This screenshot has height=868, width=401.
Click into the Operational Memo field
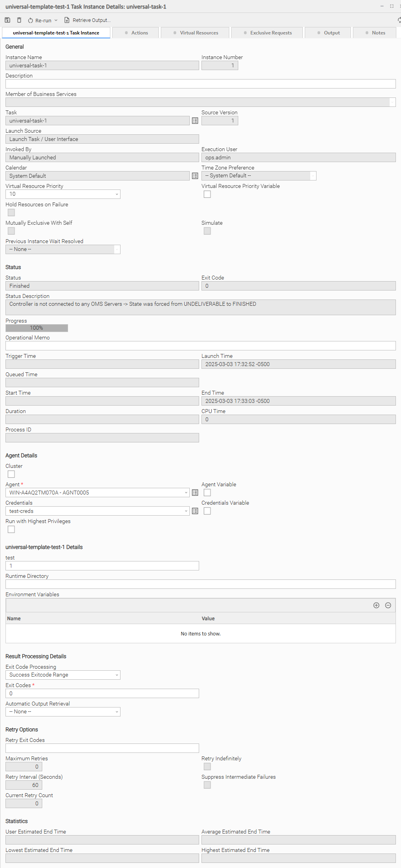[200, 346]
